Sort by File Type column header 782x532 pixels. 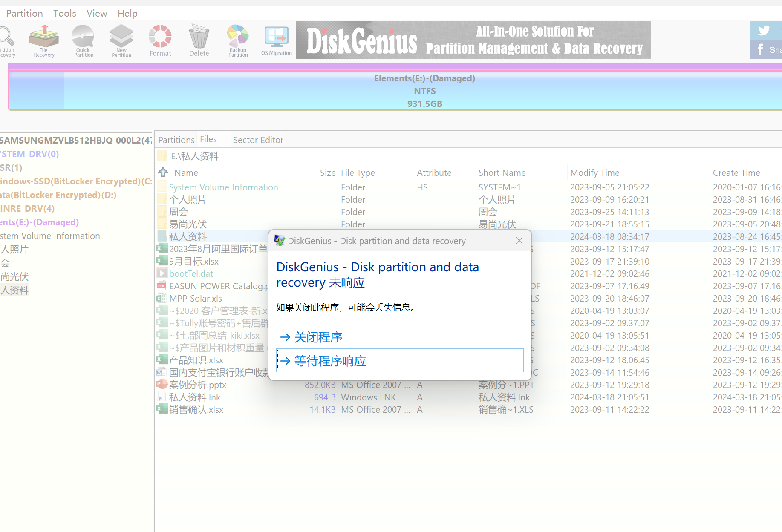pos(358,173)
